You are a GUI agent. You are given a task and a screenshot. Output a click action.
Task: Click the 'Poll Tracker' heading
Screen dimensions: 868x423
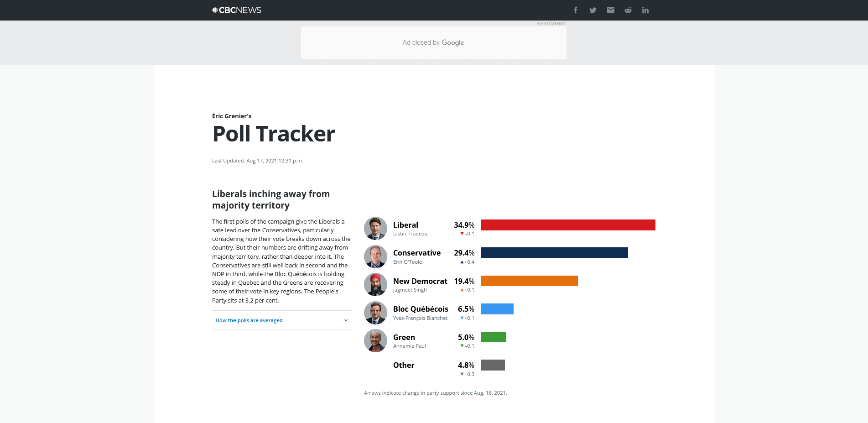click(x=274, y=134)
